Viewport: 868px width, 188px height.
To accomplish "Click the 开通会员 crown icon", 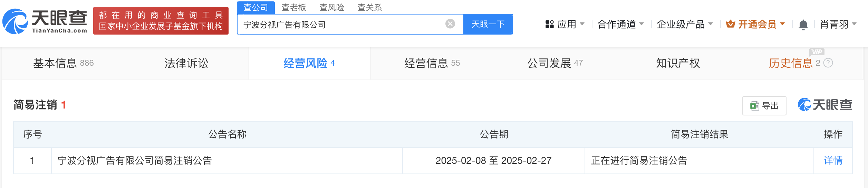I will pos(730,24).
